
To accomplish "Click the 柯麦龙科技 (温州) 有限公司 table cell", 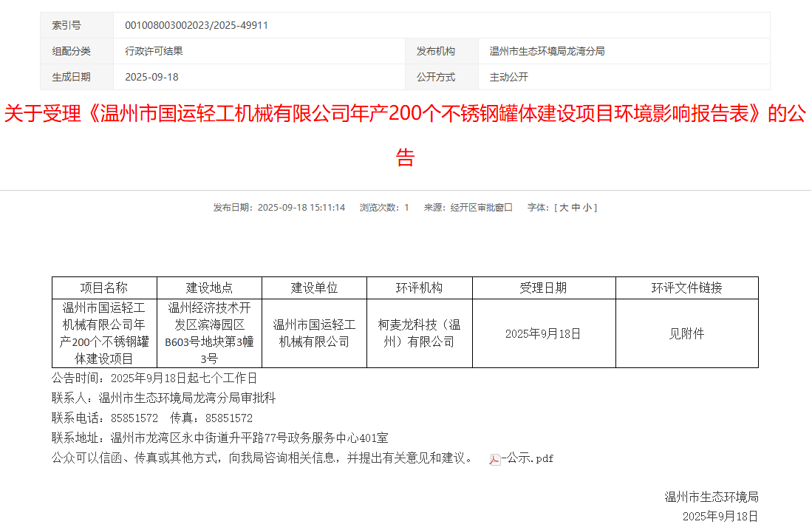I will (x=419, y=333).
